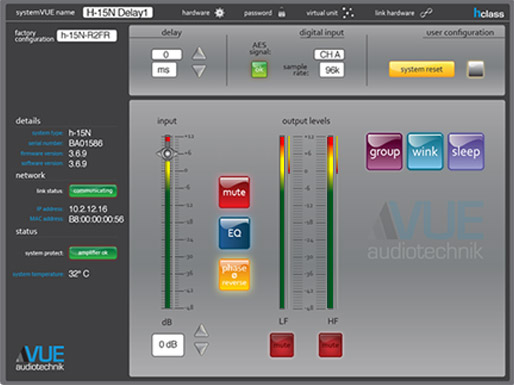The width and height of the screenshot is (514, 385).
Task: Click the digital input heading
Action: click(321, 32)
